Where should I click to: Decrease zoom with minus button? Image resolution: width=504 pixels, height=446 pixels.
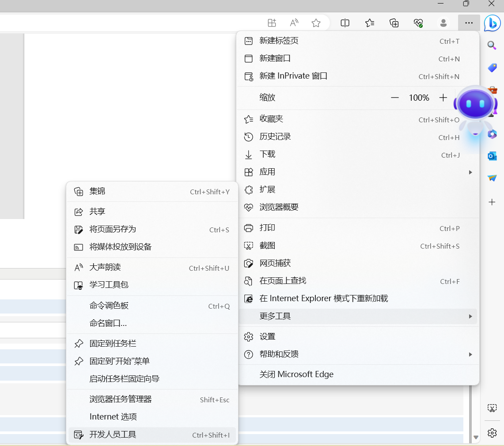(395, 98)
